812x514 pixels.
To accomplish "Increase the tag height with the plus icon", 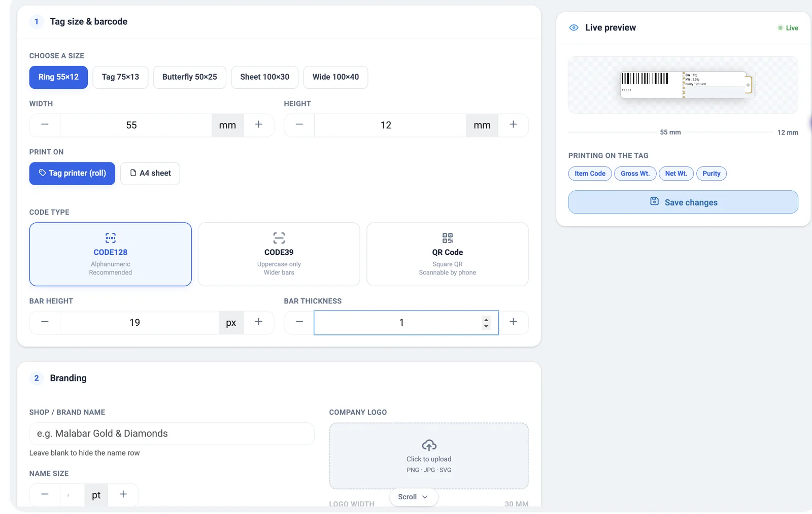I will [513, 125].
